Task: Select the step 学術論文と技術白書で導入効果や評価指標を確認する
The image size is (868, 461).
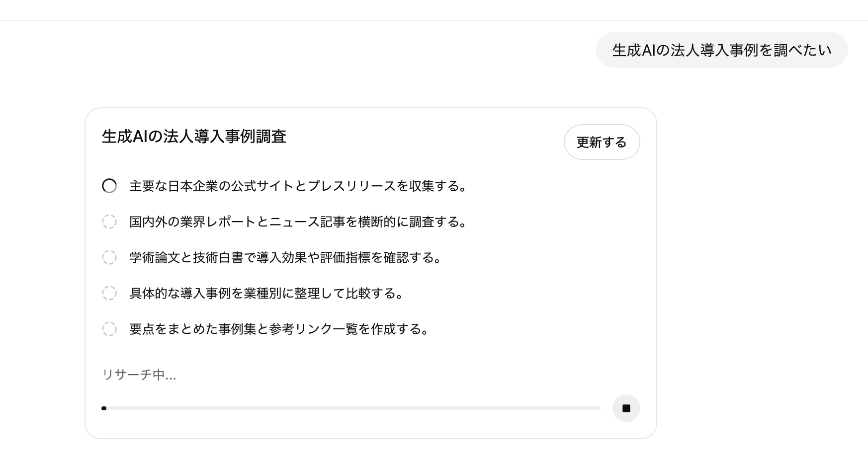Action: point(285,258)
